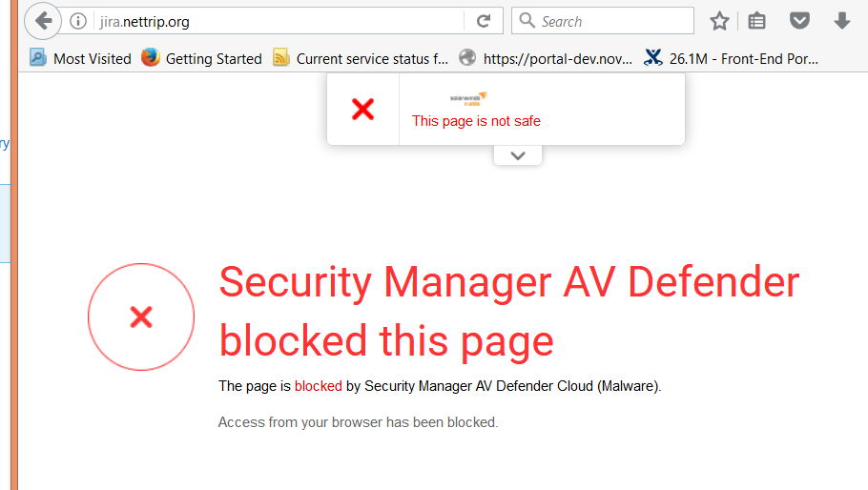Expand the warning banner using the chevron
The width and height of the screenshot is (868, 490).
(518, 155)
